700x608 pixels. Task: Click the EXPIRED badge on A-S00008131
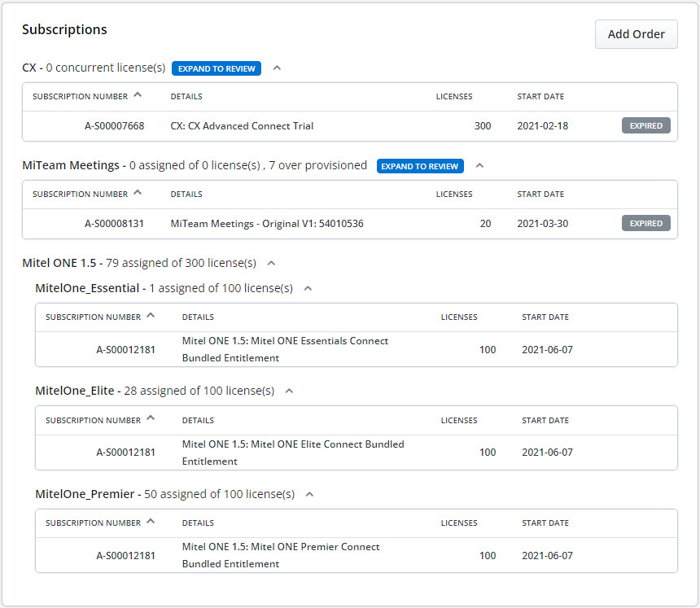(646, 223)
